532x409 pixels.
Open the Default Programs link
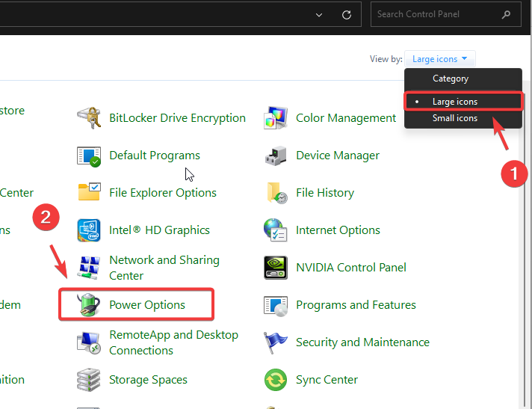155,156
